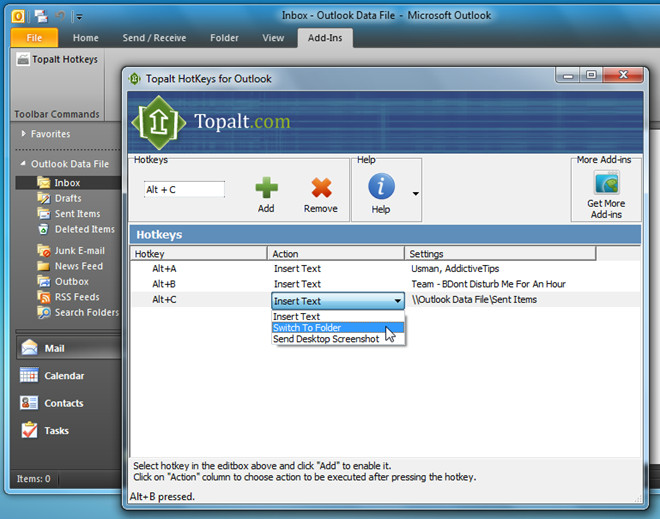
Task: Open the Deleted Items trash icon
Action: 43,229
